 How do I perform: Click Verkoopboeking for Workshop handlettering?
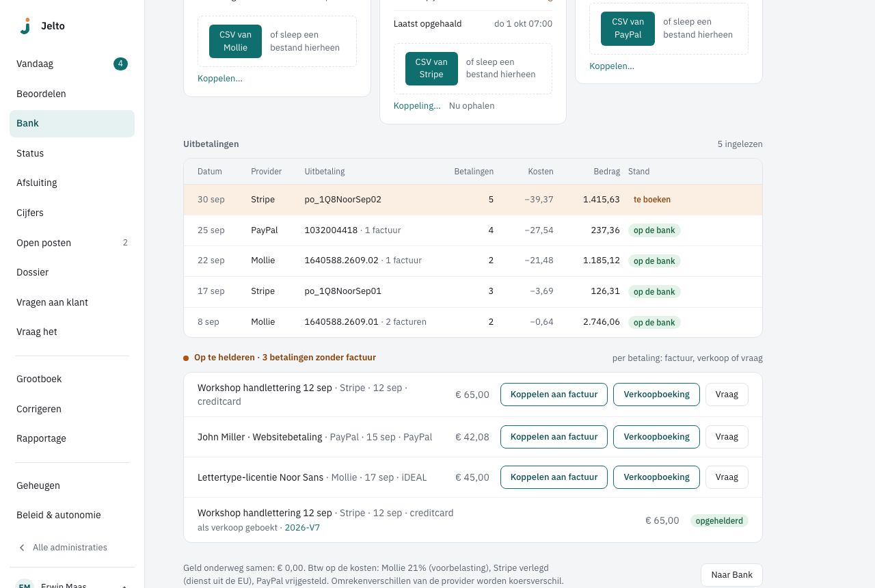click(656, 395)
